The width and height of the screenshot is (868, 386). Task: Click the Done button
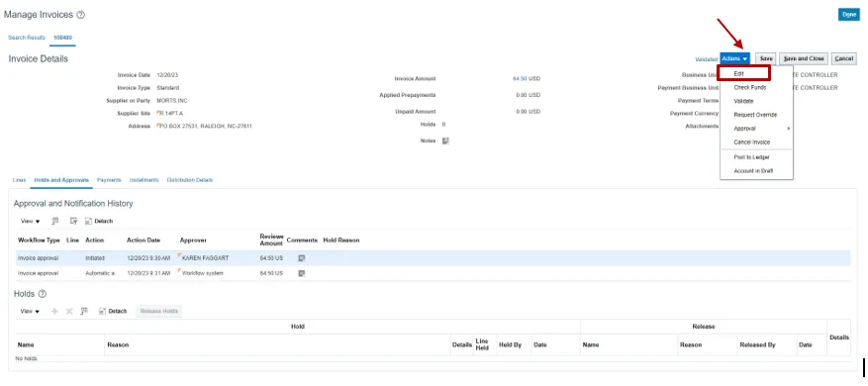pyautogui.click(x=848, y=15)
